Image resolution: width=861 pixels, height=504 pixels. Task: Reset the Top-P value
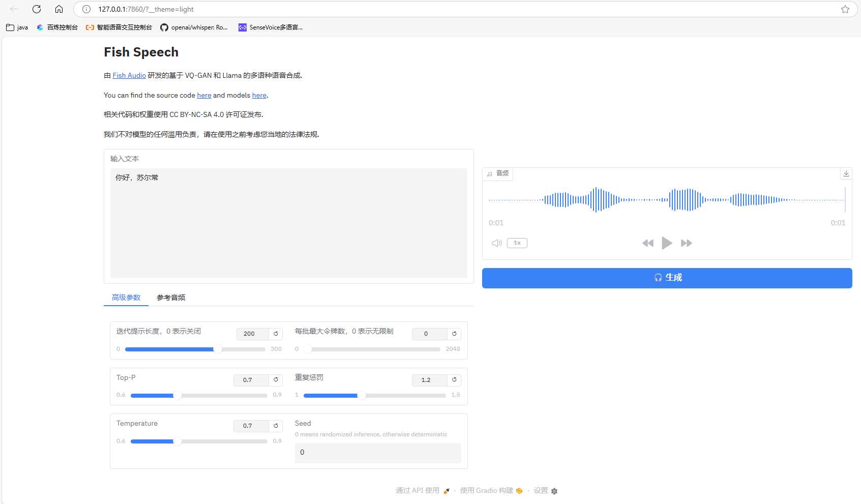(276, 380)
